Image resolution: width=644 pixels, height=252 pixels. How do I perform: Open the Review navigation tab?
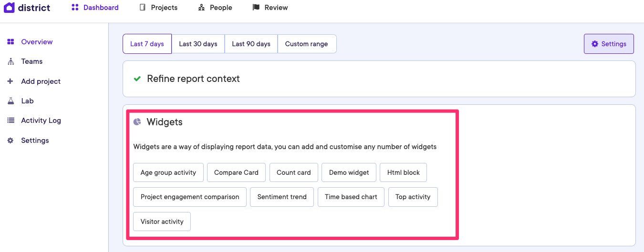point(270,8)
